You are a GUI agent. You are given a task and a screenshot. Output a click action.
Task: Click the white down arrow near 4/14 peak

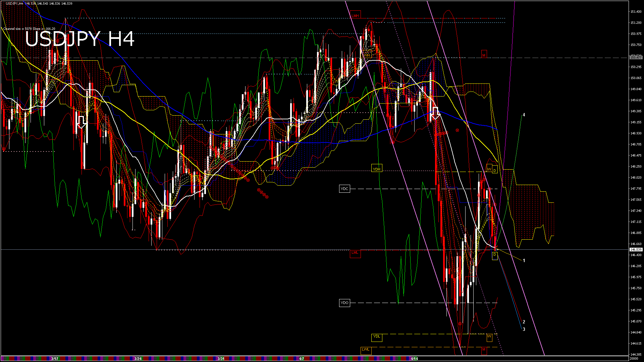point(435,113)
